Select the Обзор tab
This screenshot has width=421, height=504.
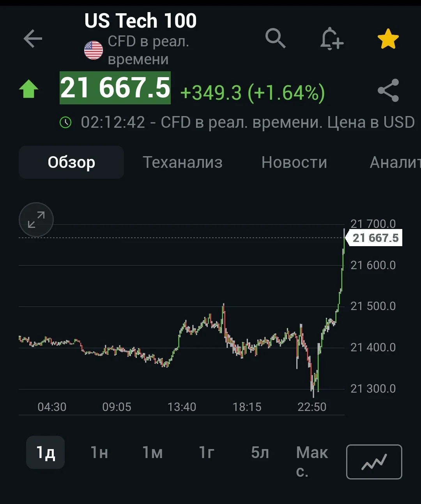point(71,162)
